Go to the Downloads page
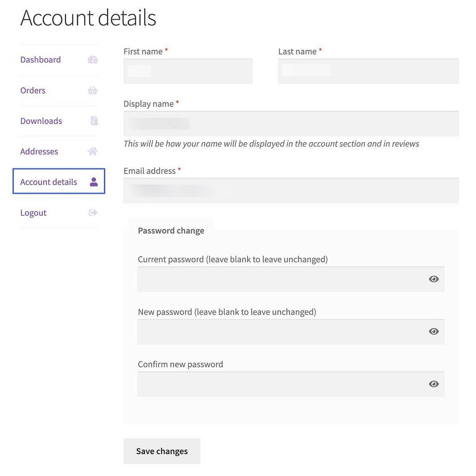The image size is (476, 476). click(x=41, y=121)
